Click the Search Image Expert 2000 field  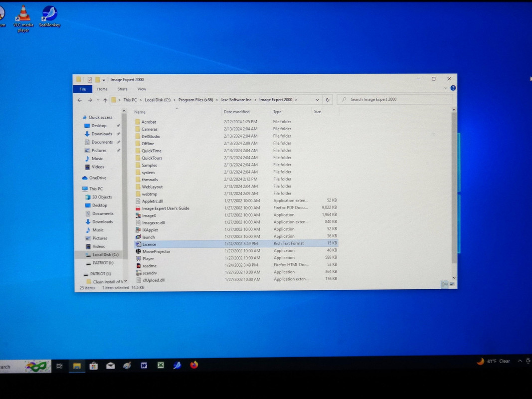[x=395, y=99]
